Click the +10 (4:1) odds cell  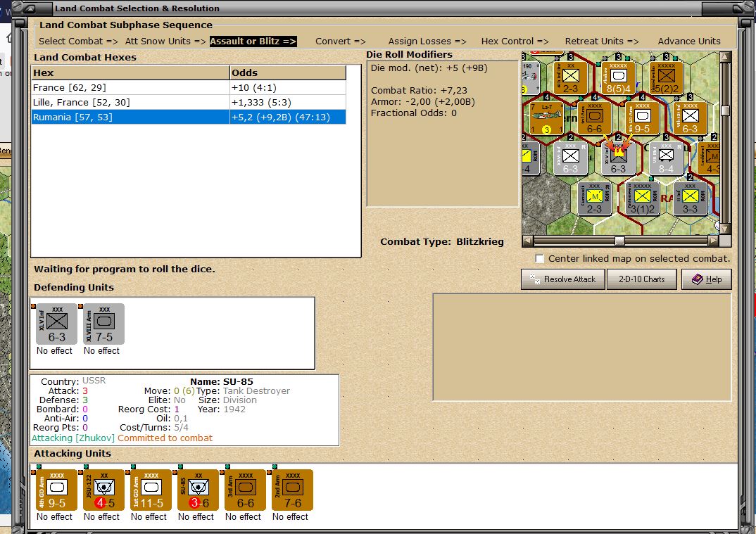click(288, 88)
